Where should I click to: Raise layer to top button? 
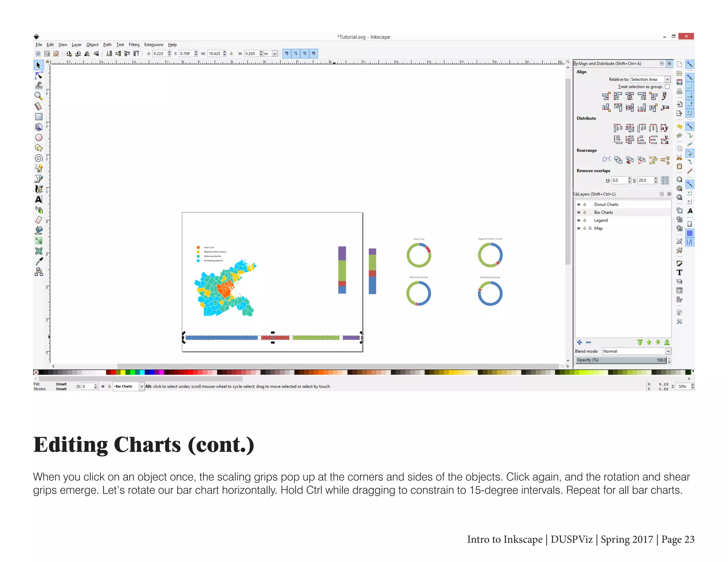[640, 342]
